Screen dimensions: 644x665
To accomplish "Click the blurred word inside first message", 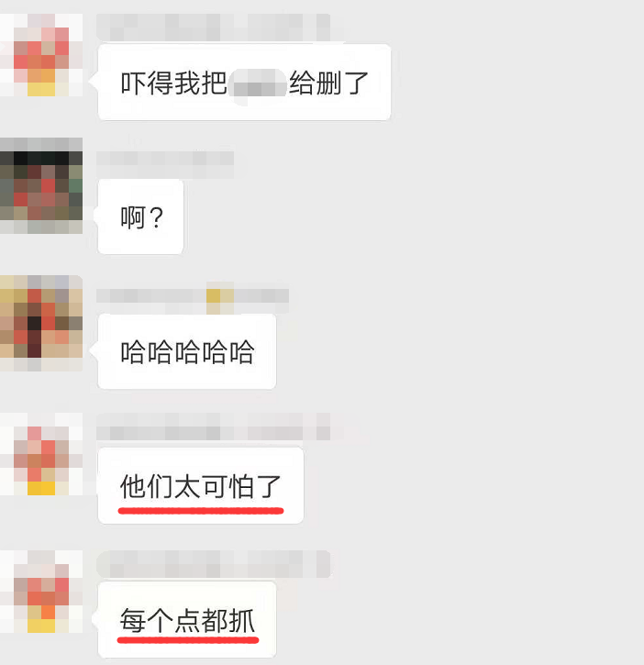I will pos(258,83).
